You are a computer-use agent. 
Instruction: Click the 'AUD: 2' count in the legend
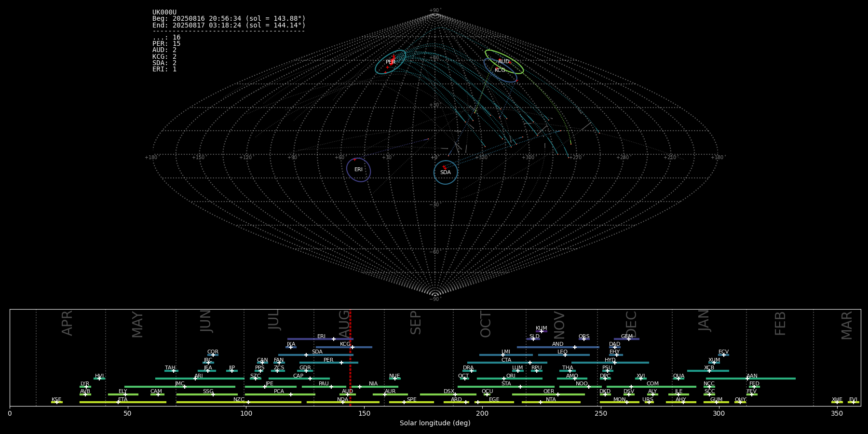164,50
